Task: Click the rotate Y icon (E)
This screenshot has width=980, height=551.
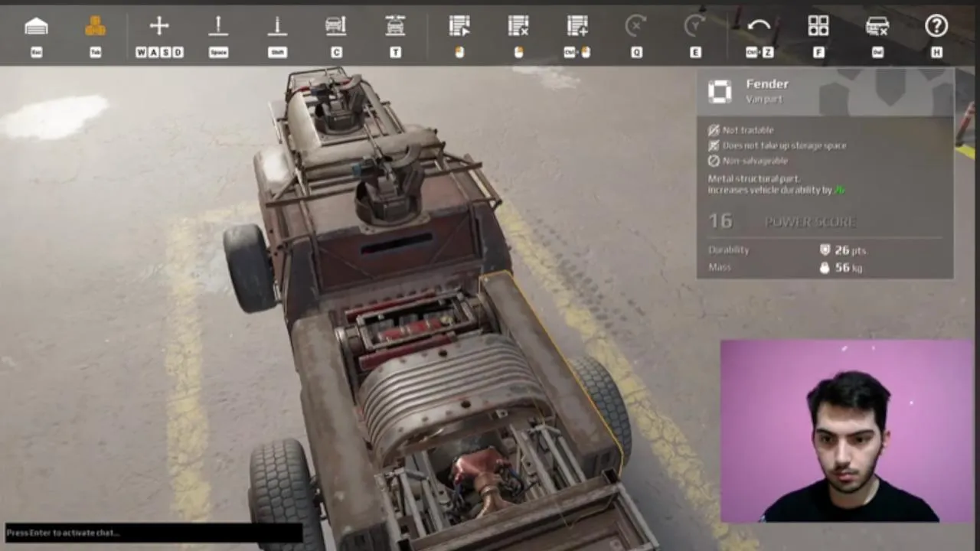Action: pos(695,26)
